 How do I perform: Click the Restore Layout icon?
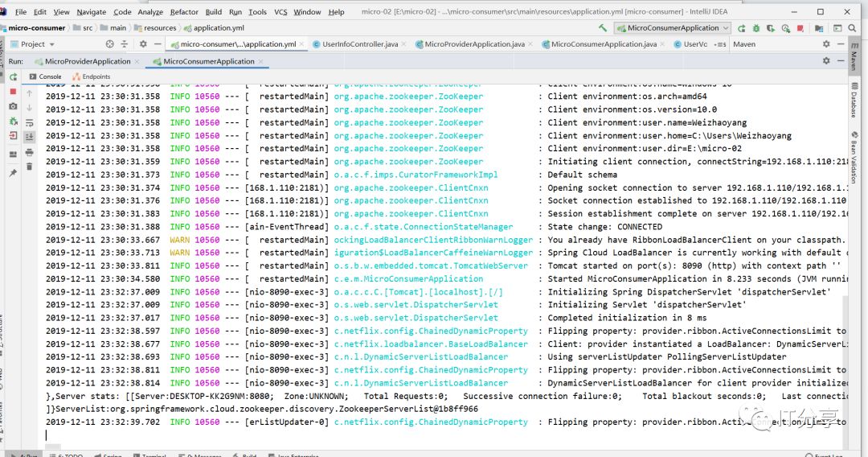14,154
